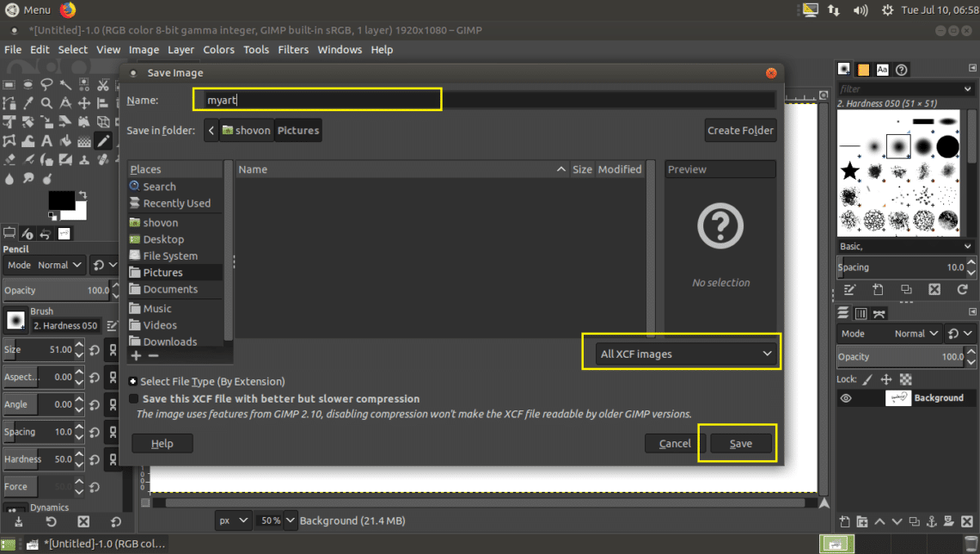The image size is (980, 554).
Task: Click the Create Folder button
Action: point(740,131)
